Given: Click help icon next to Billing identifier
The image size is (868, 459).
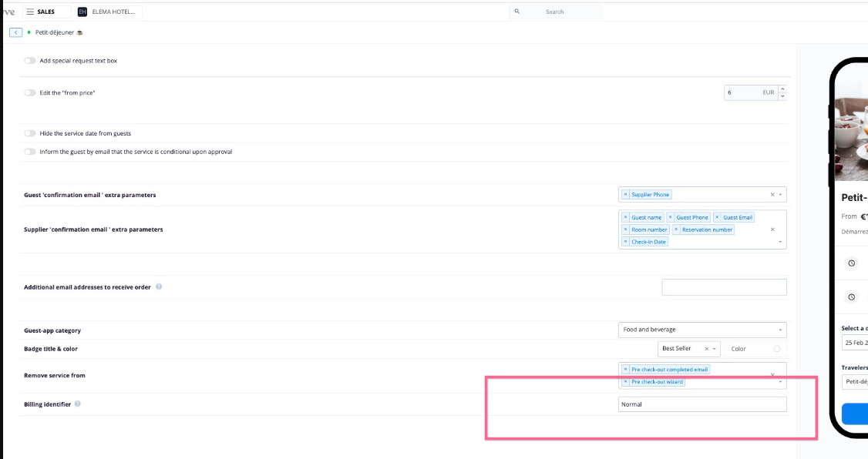Looking at the screenshot, I should click(x=78, y=404).
